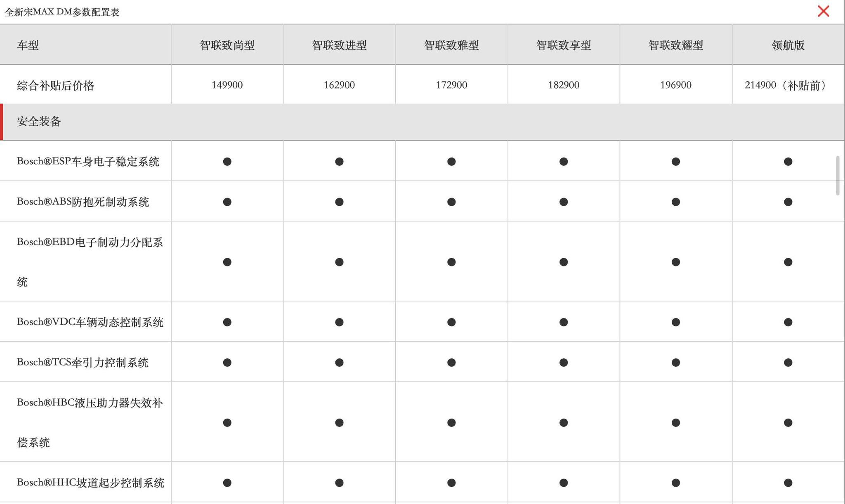Click the ESP dot under 智联致尚型

[x=227, y=162]
